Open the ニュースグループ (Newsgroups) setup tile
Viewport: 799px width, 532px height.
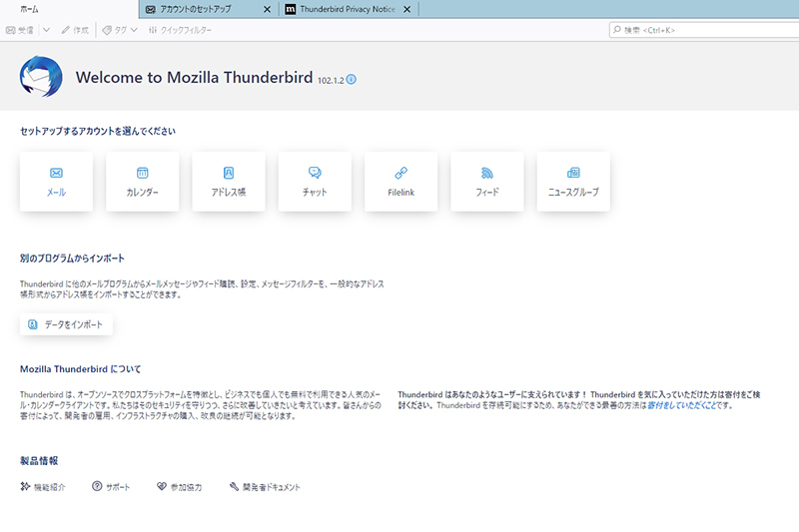[573, 181]
